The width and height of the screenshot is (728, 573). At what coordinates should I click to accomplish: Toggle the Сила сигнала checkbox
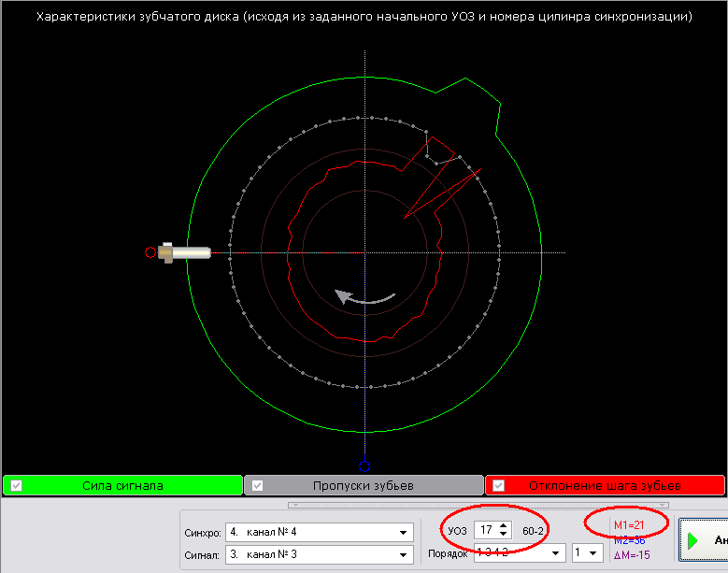coord(16,486)
